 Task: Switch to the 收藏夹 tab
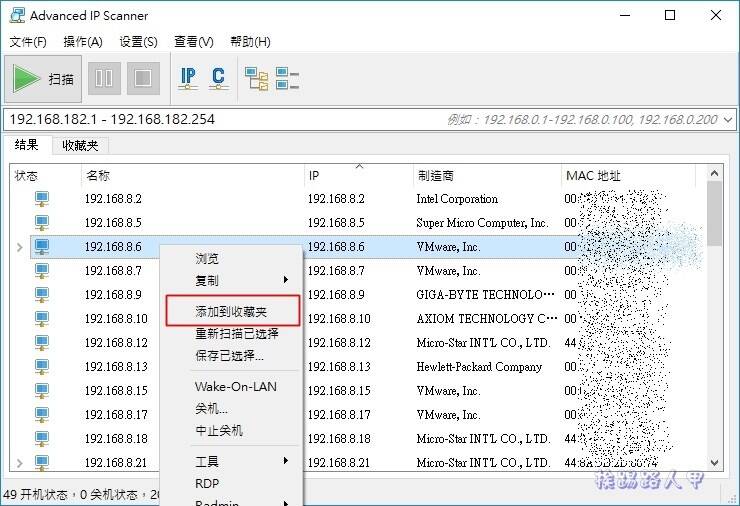tap(80, 145)
